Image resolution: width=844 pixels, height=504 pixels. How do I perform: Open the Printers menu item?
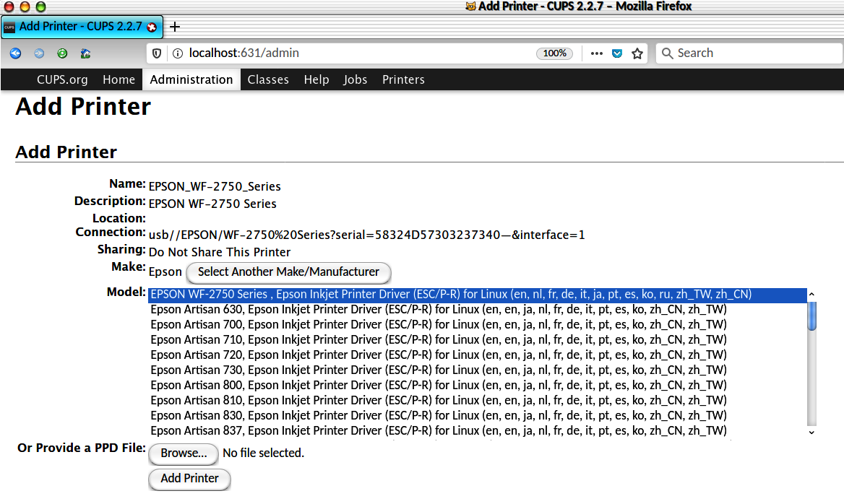click(403, 79)
